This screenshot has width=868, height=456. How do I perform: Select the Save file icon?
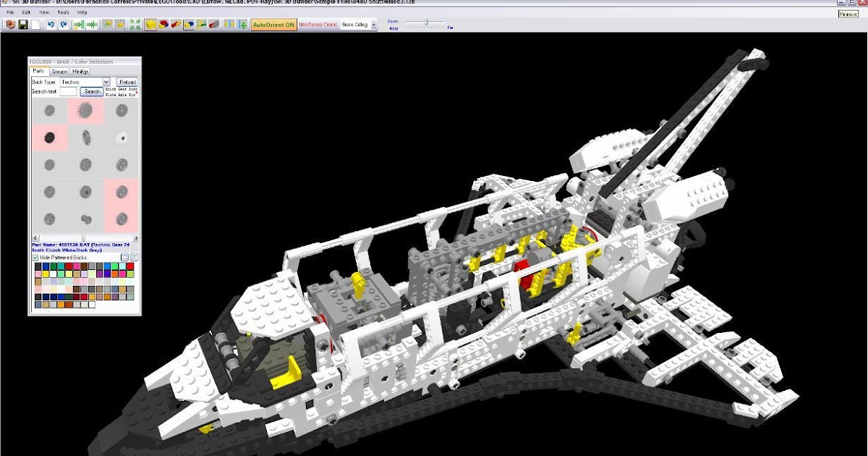pyautogui.click(x=22, y=24)
